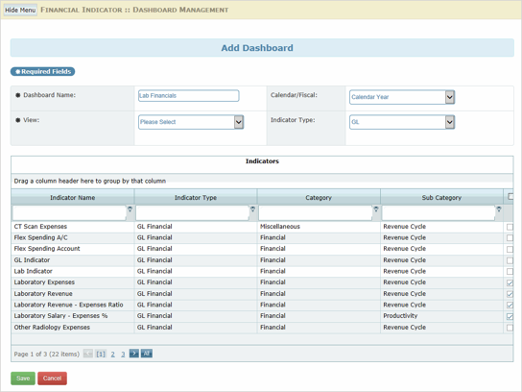Uncheck the Laboratory Revenue row checkbox

click(510, 294)
